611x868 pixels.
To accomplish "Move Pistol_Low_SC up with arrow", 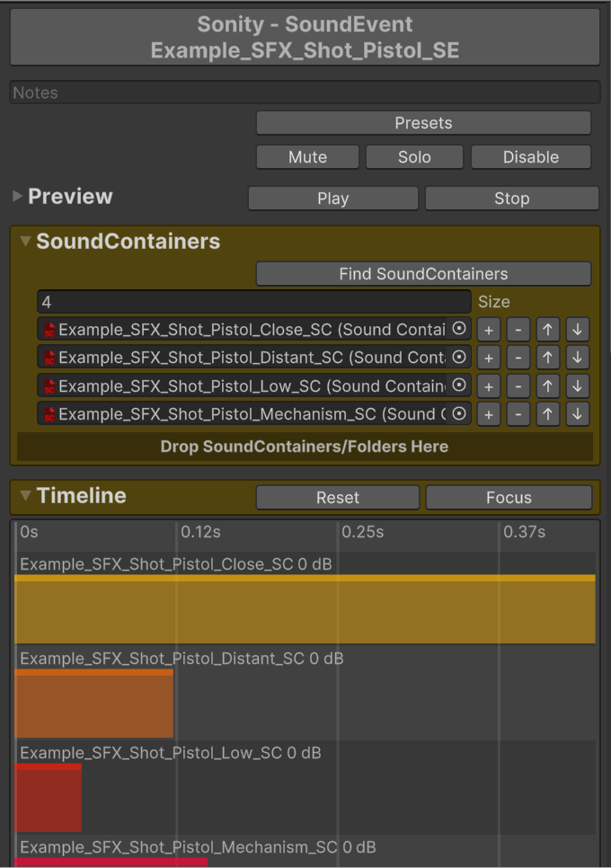I will coord(548,386).
